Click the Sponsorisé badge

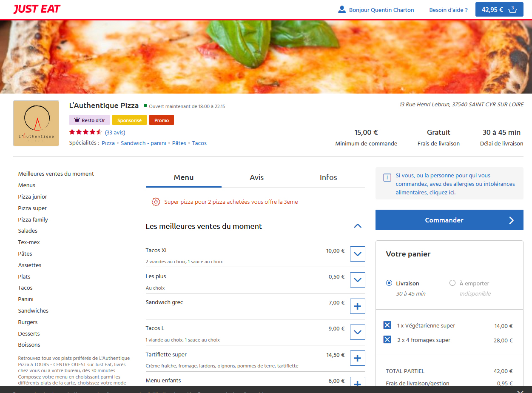coord(130,120)
